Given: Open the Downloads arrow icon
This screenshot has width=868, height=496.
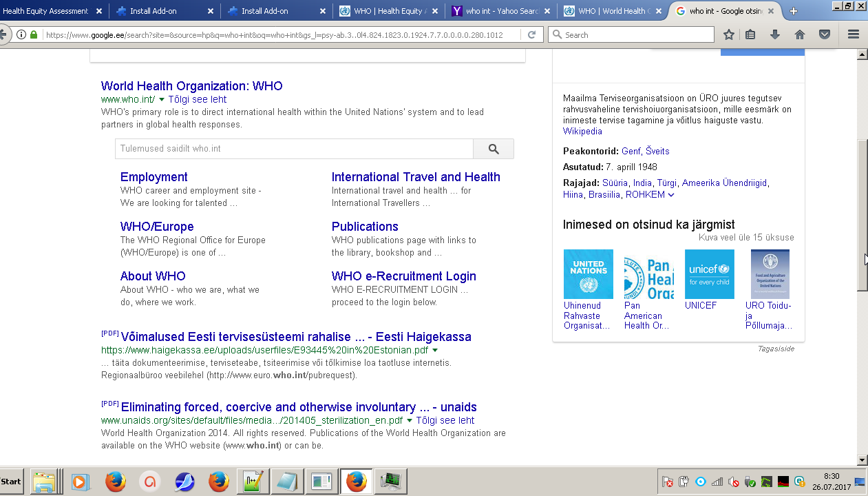Looking at the screenshot, I should pos(775,34).
